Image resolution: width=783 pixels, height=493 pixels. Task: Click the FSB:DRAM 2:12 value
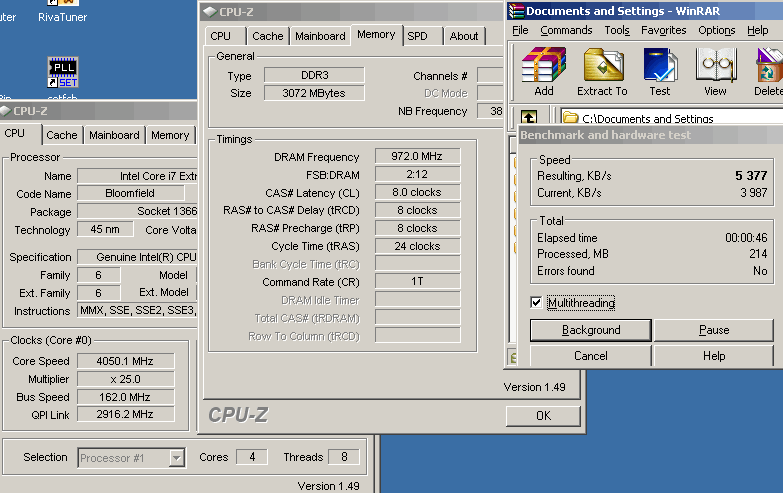pos(417,174)
